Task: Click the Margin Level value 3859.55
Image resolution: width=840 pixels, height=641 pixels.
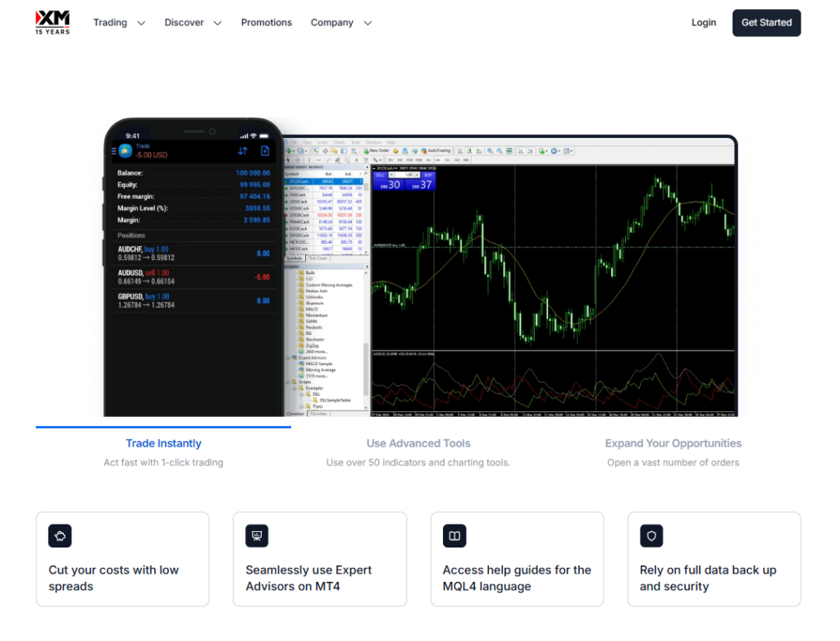Action: click(258, 208)
